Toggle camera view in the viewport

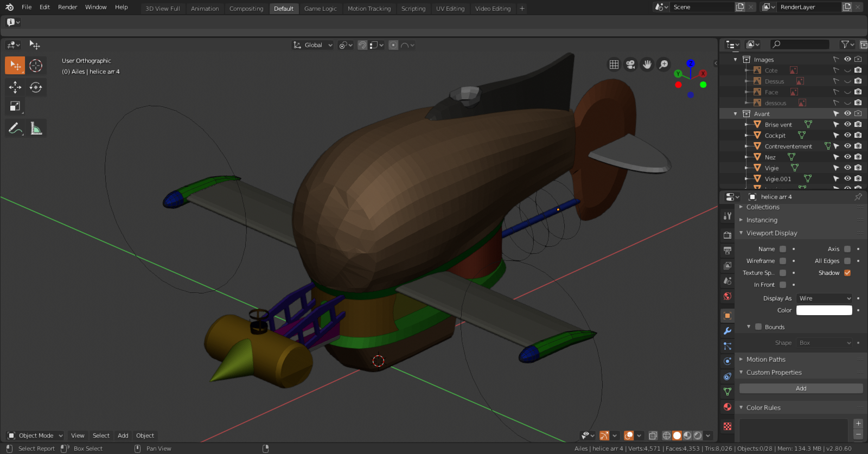(630, 65)
